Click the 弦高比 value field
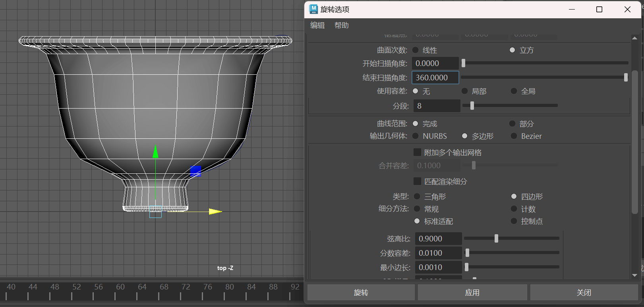The image size is (644, 307). [x=439, y=239]
